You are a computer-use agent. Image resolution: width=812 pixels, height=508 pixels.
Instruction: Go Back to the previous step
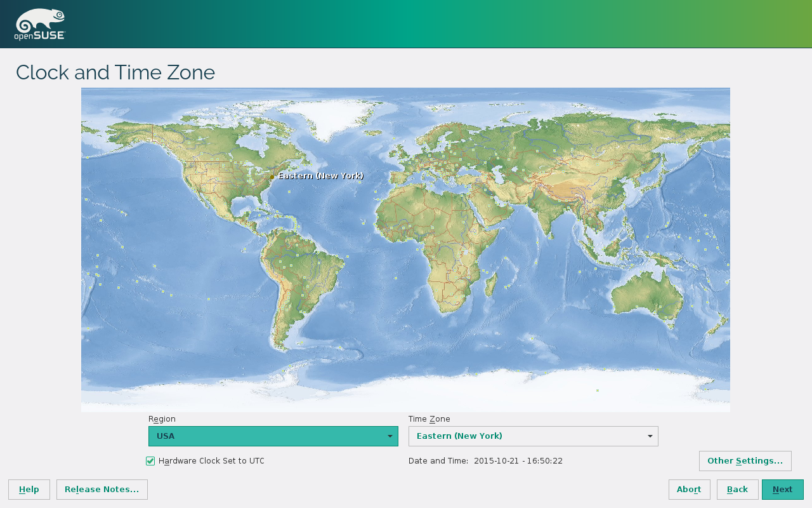pos(737,490)
